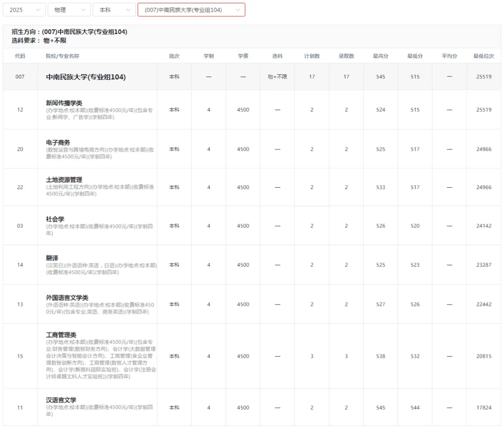The width and height of the screenshot is (504, 431).
Task: Select the 电子商务 major name
Action: [58, 142]
